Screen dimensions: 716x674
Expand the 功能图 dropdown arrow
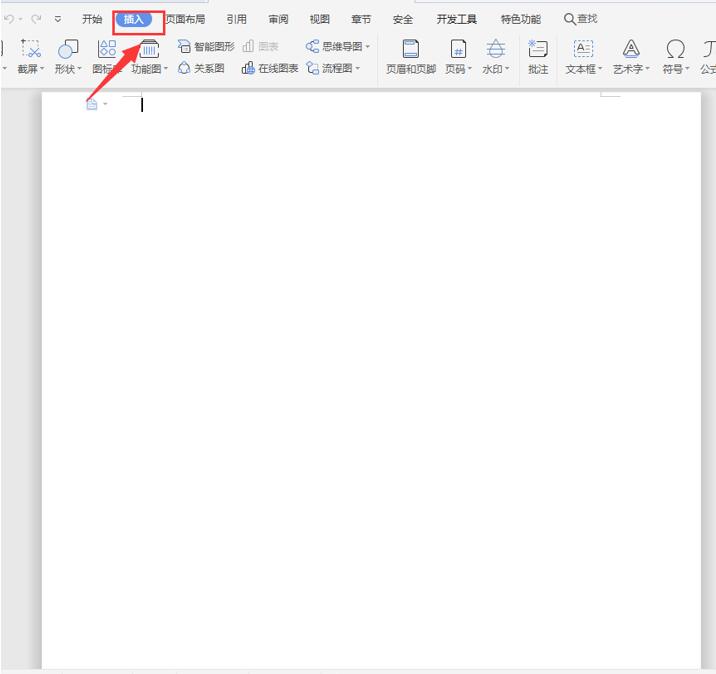click(x=166, y=69)
